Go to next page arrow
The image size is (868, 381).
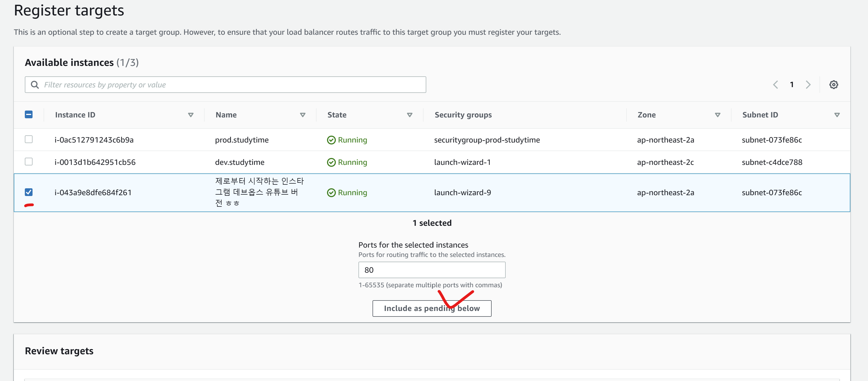808,85
